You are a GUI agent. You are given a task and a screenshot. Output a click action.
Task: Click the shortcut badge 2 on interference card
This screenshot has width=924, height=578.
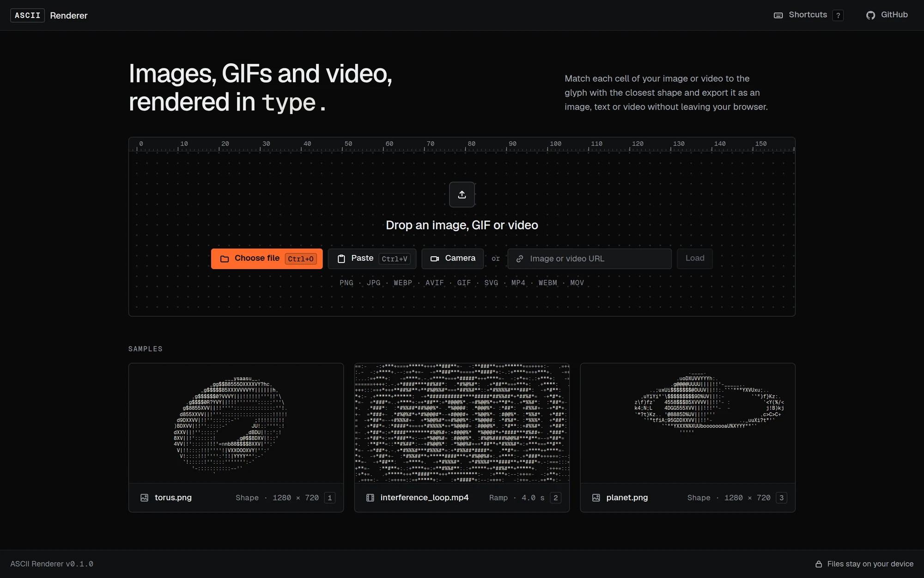tap(556, 498)
